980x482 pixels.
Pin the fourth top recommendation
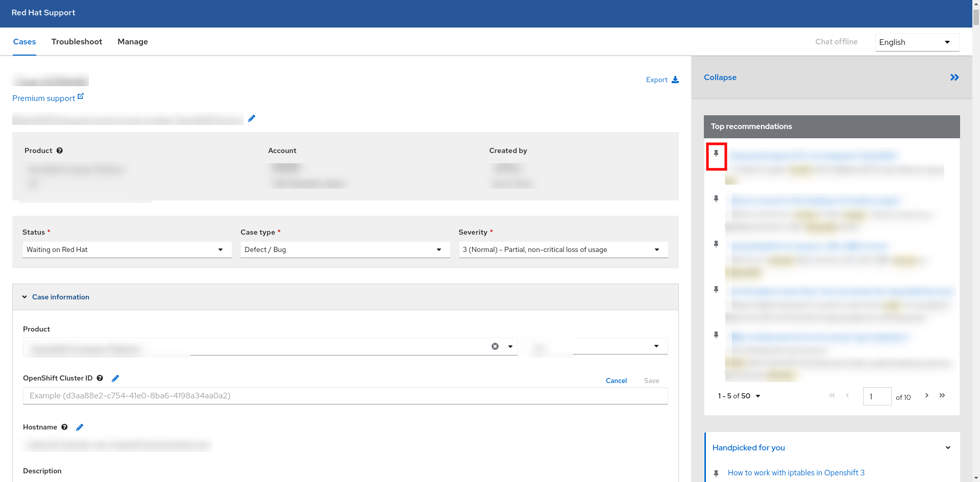(x=716, y=290)
